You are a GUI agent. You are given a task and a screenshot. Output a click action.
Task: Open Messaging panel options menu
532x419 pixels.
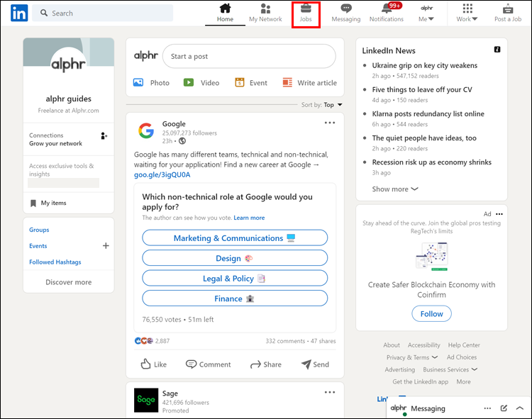click(x=487, y=408)
